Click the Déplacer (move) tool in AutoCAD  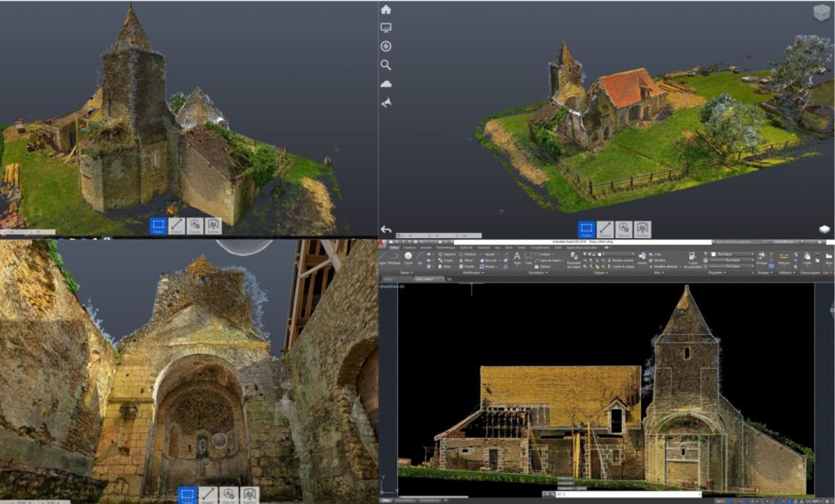coord(447,254)
